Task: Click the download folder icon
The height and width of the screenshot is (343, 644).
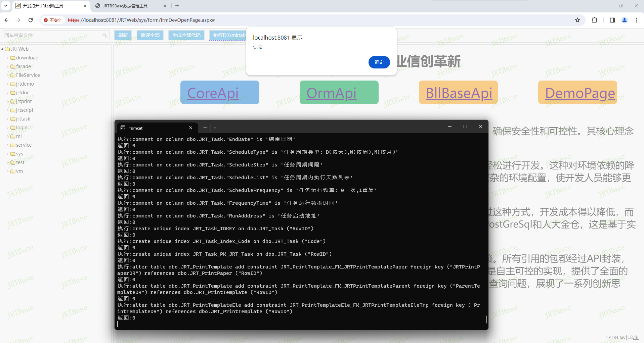Action: pos(13,58)
